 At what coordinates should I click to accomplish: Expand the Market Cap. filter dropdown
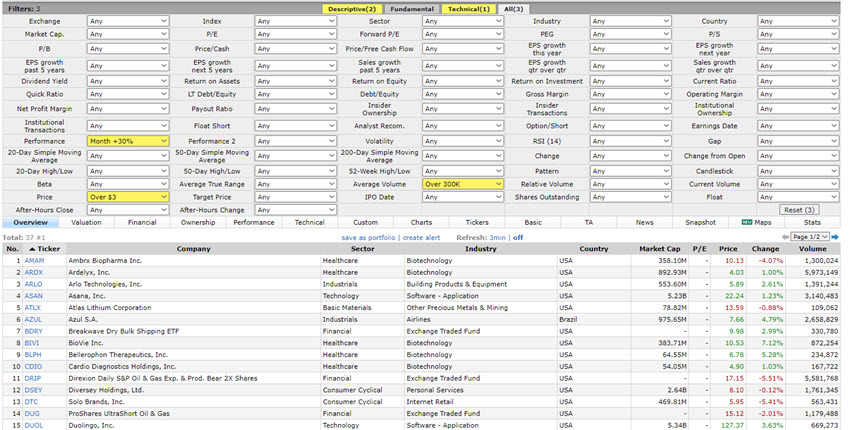click(128, 34)
